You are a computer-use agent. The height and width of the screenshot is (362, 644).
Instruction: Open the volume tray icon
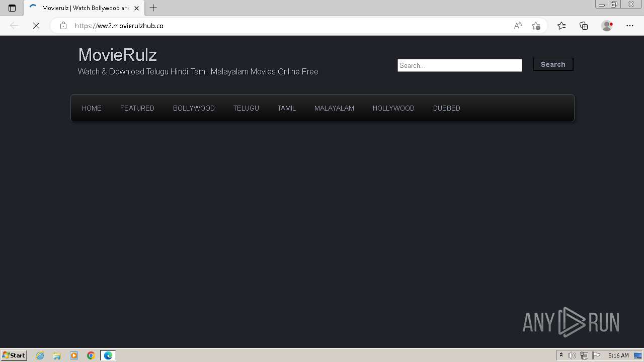(572, 355)
